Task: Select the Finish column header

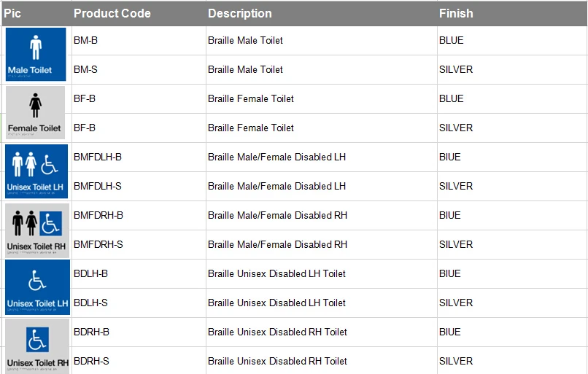Action: click(456, 13)
